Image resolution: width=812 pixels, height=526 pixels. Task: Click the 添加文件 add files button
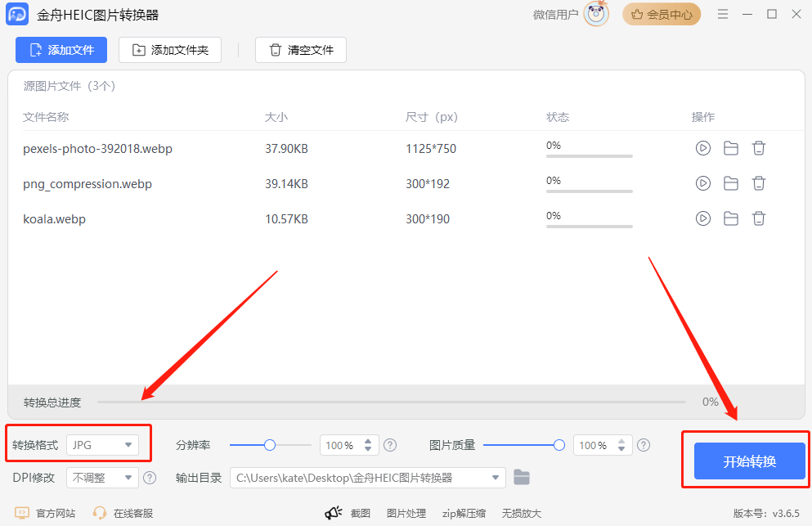click(x=61, y=50)
